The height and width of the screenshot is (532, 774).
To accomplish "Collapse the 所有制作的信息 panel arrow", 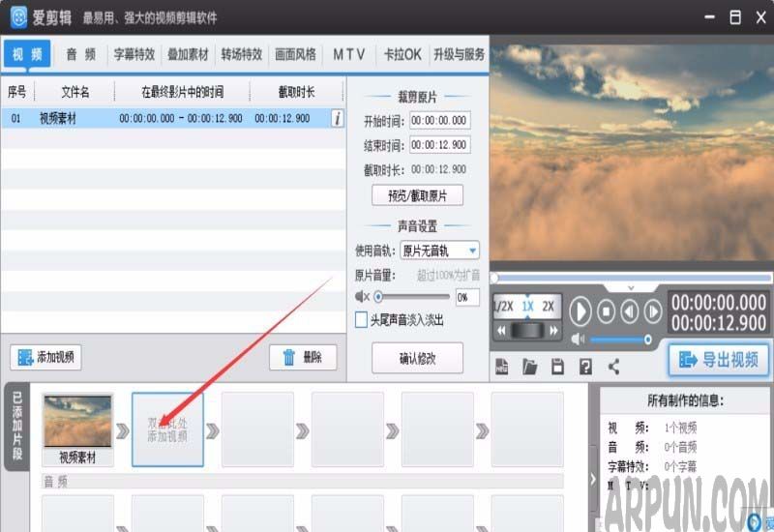I will click(x=593, y=479).
